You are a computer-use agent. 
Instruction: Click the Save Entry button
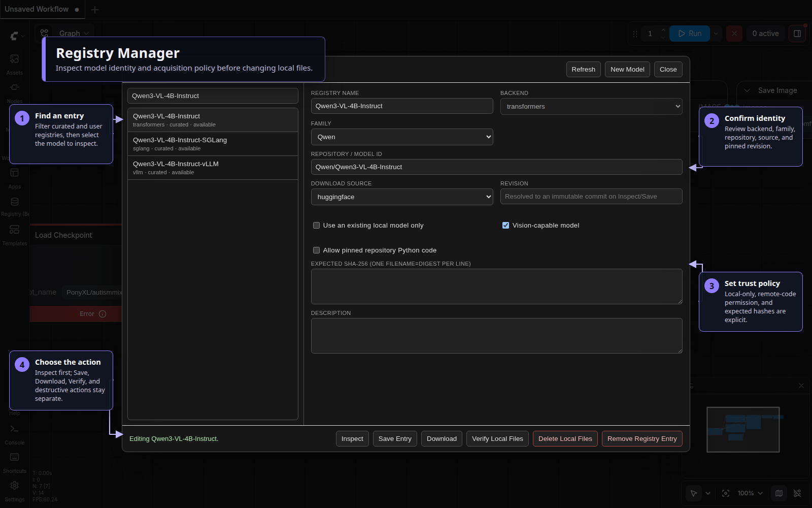pos(395,439)
